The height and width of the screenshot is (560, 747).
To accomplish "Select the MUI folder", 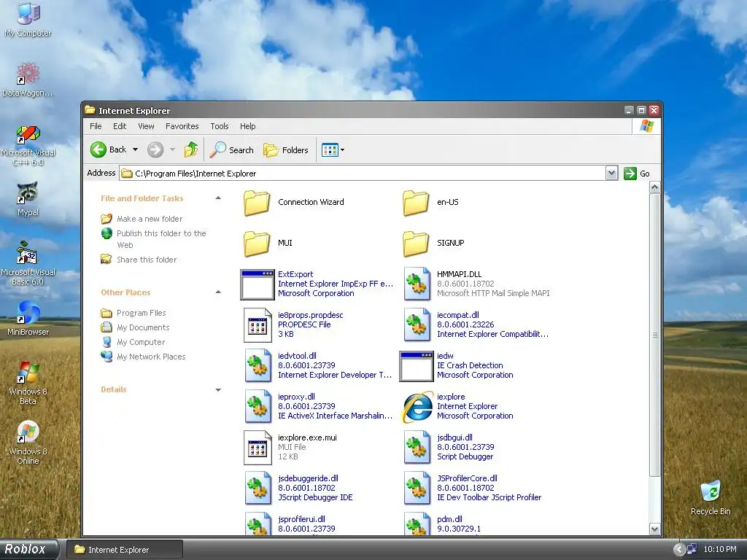I will (x=257, y=244).
